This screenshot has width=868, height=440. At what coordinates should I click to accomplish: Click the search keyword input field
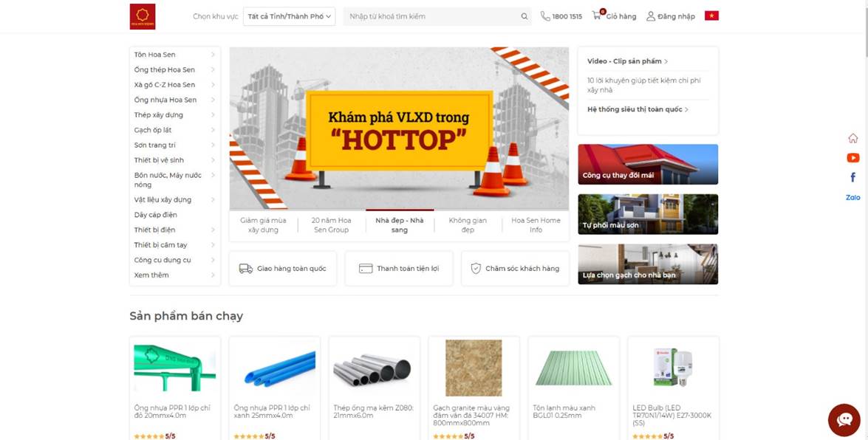432,16
